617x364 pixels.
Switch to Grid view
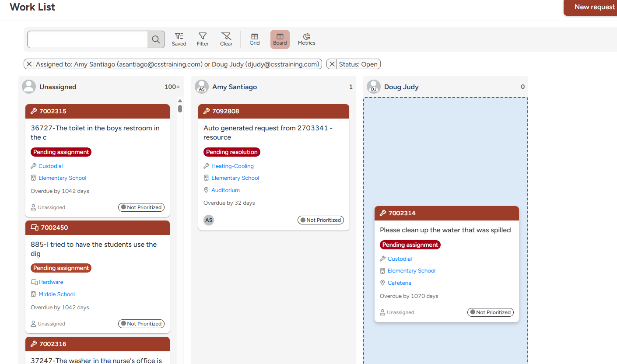tap(255, 39)
